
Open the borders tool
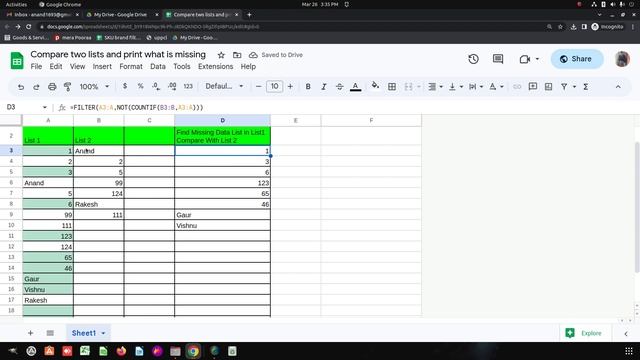point(392,87)
